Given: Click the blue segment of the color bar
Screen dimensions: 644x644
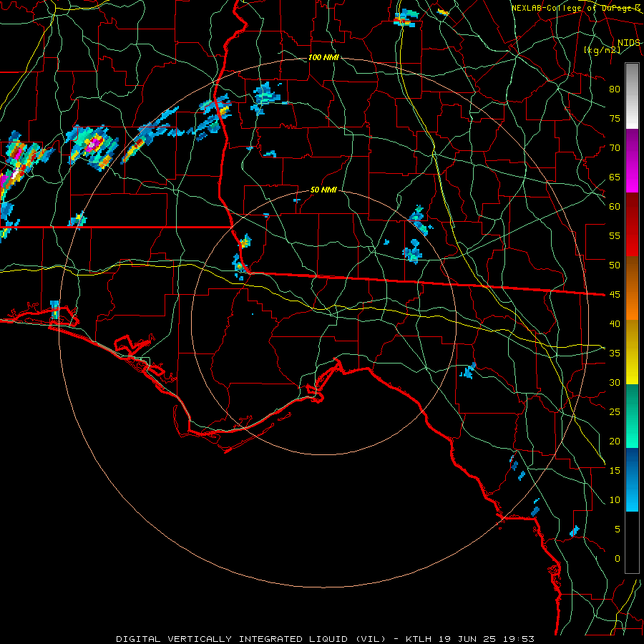Looking at the screenshot, I should coord(632,479).
